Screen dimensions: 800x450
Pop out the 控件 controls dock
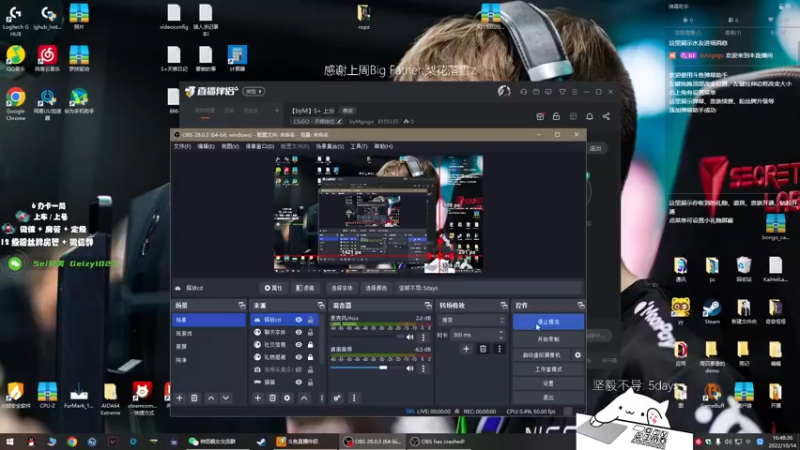(x=581, y=305)
